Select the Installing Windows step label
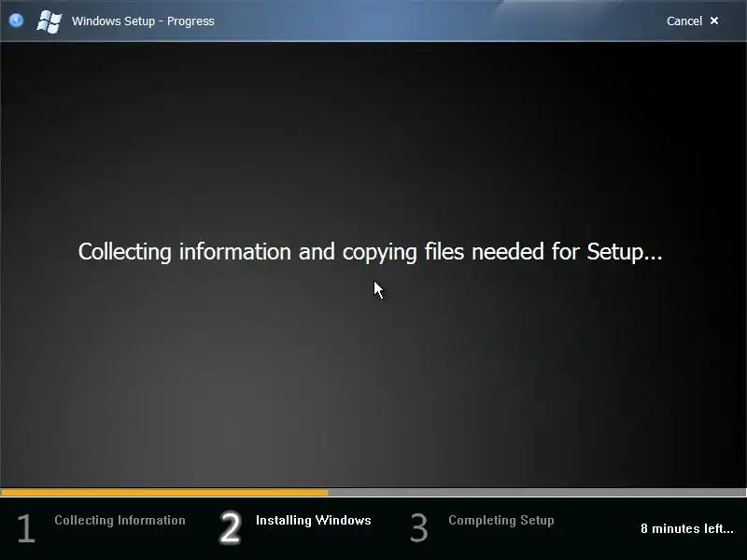The image size is (747, 560). [314, 520]
